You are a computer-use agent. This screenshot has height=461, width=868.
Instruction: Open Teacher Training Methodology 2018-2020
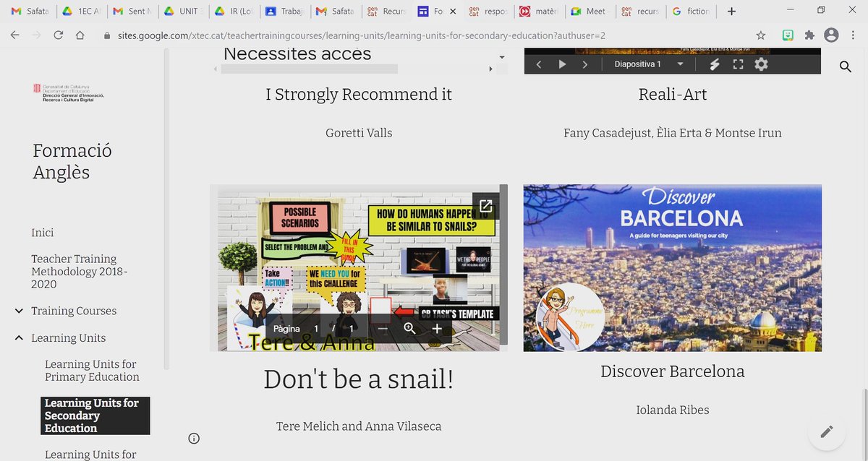[80, 272]
